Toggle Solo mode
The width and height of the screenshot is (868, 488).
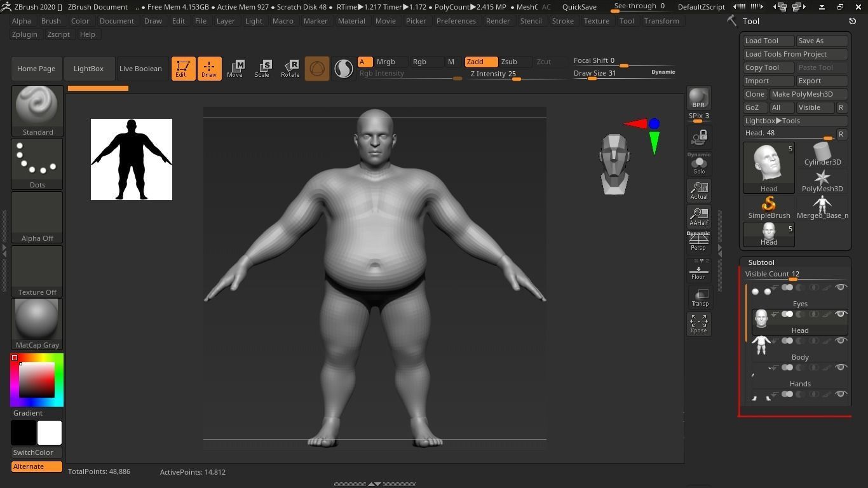698,164
